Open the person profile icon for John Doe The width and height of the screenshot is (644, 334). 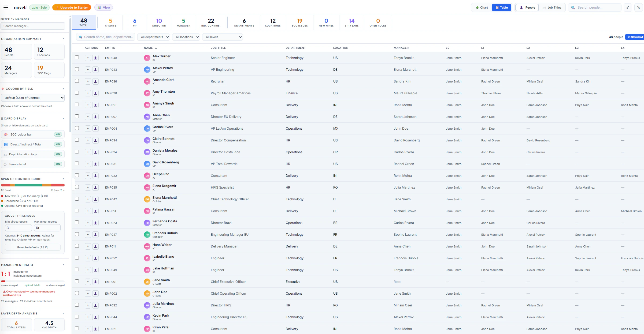tap(95, 294)
